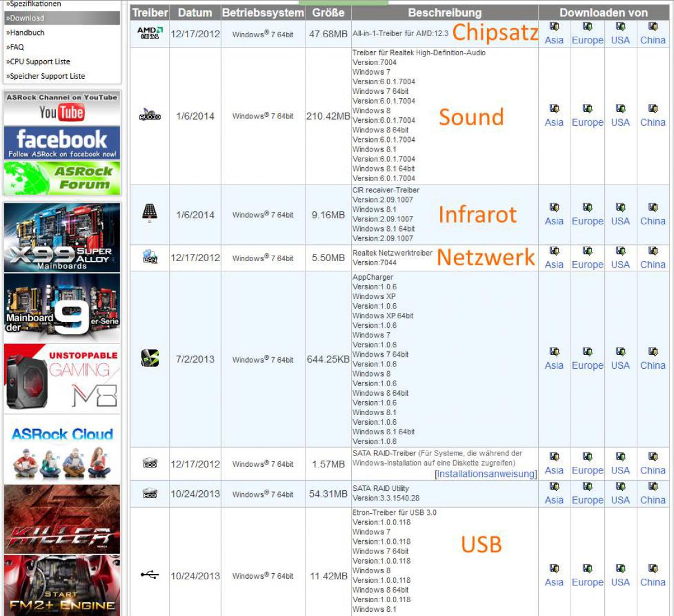Image resolution: width=674 pixels, height=616 pixels.
Task: Open CPU Support Liste in sidebar
Action: [x=38, y=61]
